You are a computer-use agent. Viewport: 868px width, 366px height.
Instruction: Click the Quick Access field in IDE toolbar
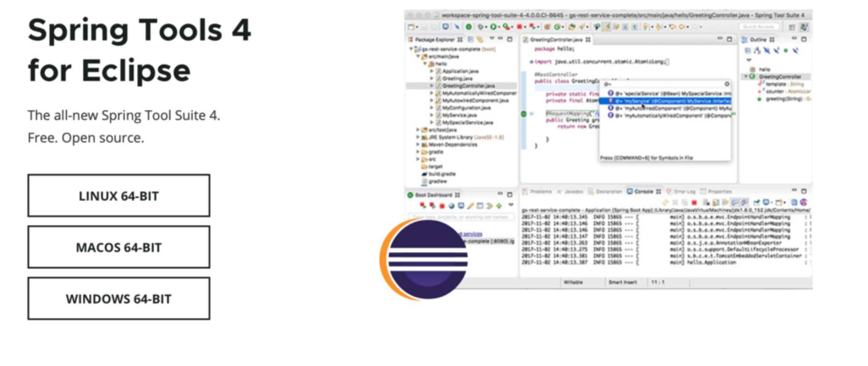(759, 27)
